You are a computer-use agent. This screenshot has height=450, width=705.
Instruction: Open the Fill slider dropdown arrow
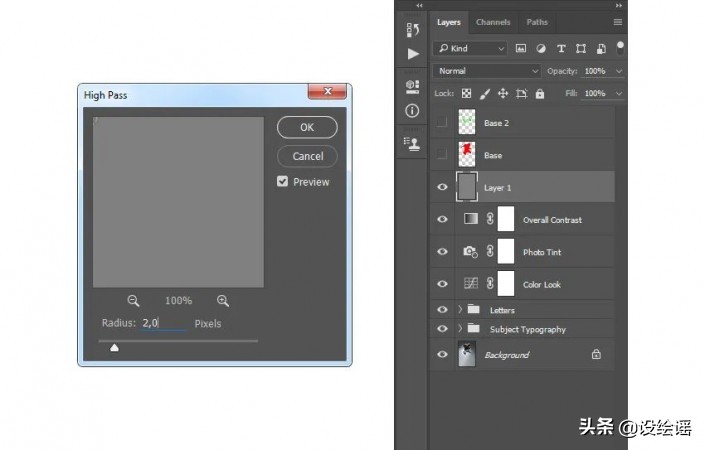pos(619,94)
